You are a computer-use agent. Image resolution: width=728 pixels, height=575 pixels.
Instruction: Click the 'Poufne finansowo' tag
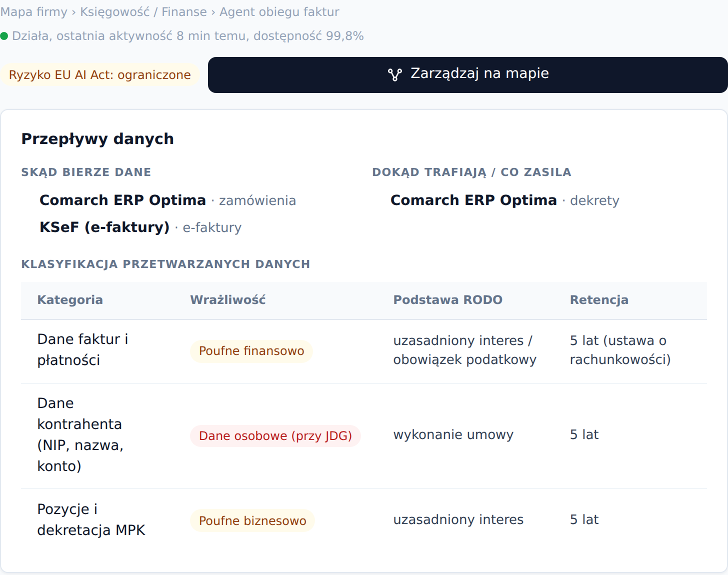[x=251, y=351]
